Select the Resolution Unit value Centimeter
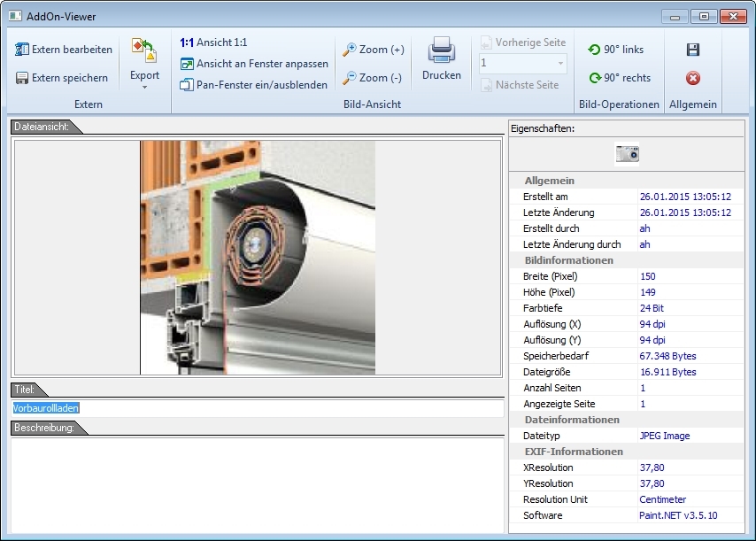The height and width of the screenshot is (541, 756). (662, 499)
